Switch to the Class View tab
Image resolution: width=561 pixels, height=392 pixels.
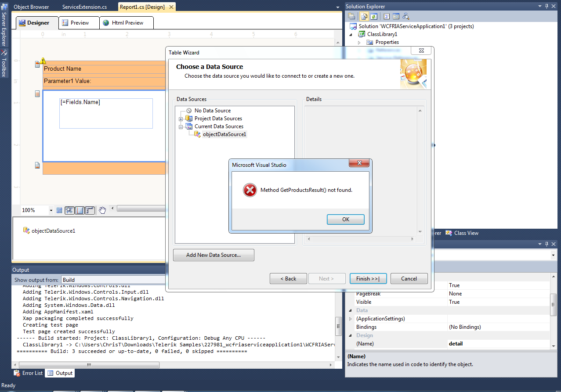(462, 233)
